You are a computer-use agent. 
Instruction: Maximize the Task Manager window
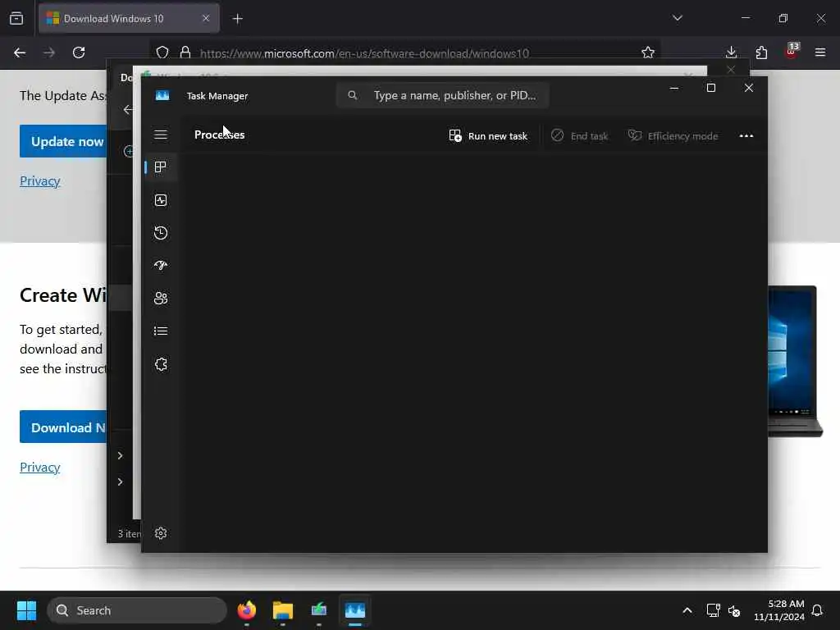click(x=711, y=88)
